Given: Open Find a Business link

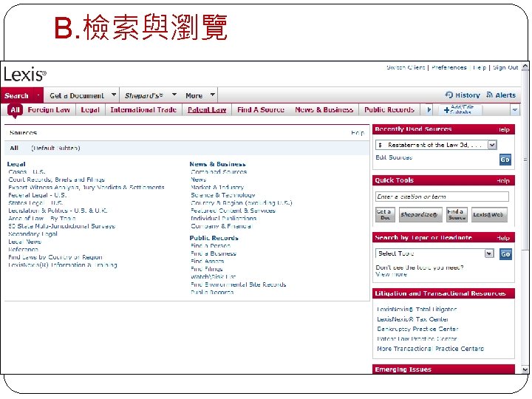Looking at the screenshot, I should [214, 253].
